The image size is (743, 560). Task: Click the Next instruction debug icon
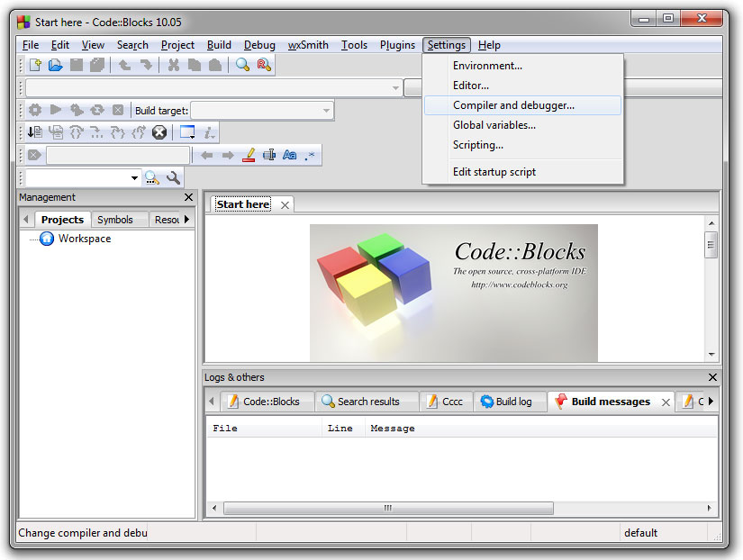point(96,132)
